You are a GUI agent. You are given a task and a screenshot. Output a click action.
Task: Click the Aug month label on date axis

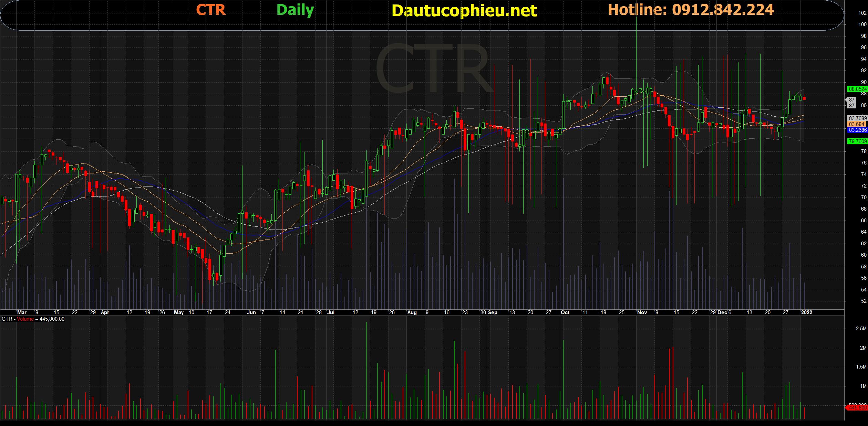(x=412, y=312)
